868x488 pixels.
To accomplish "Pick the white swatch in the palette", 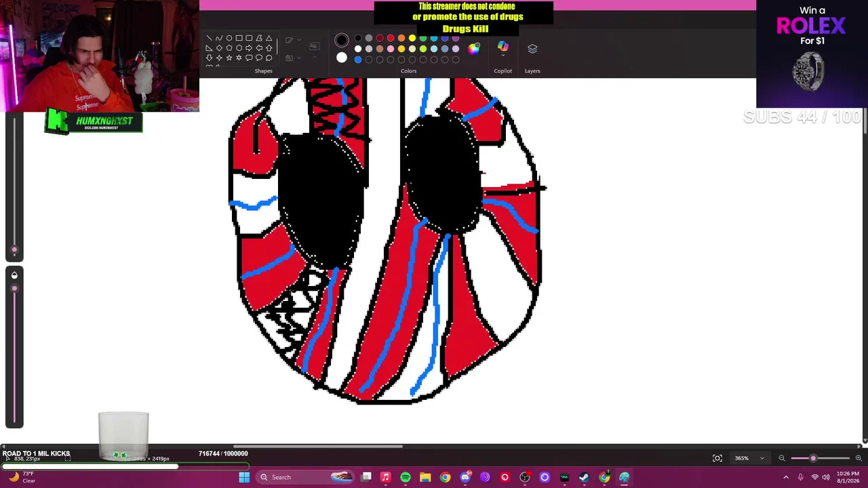I will click(x=358, y=49).
